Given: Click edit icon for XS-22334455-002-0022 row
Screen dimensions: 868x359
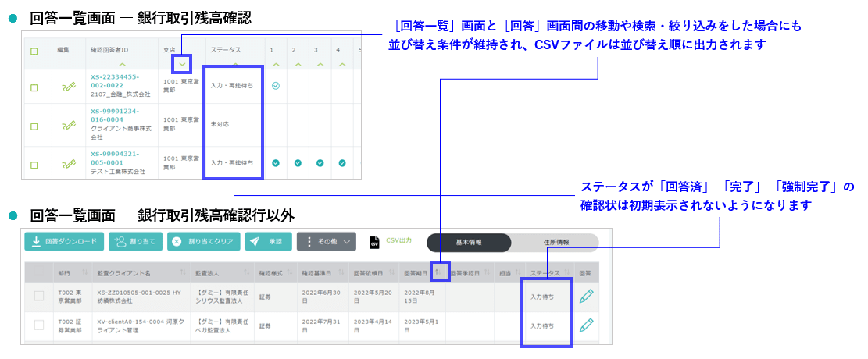Looking at the screenshot, I should 68,86.
